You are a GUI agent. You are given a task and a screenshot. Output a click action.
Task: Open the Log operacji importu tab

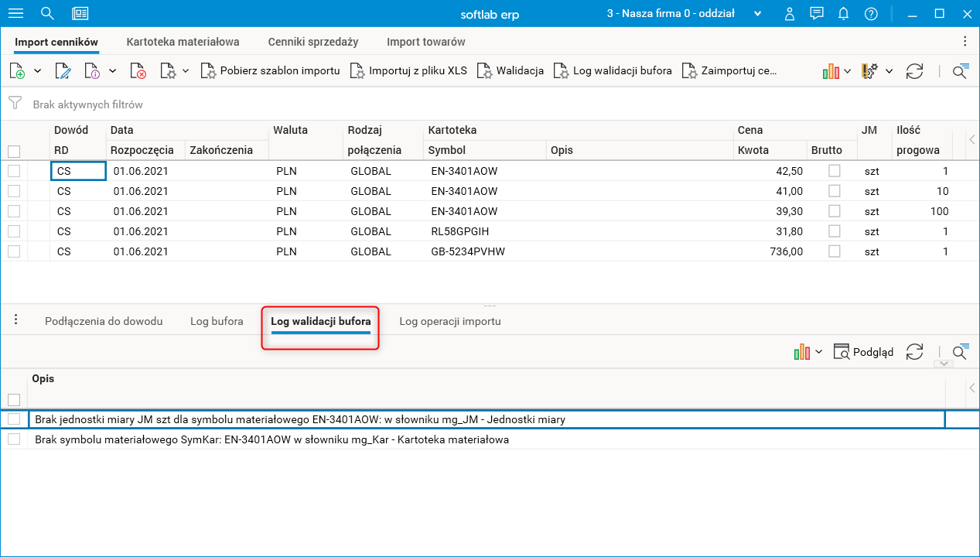tap(449, 321)
